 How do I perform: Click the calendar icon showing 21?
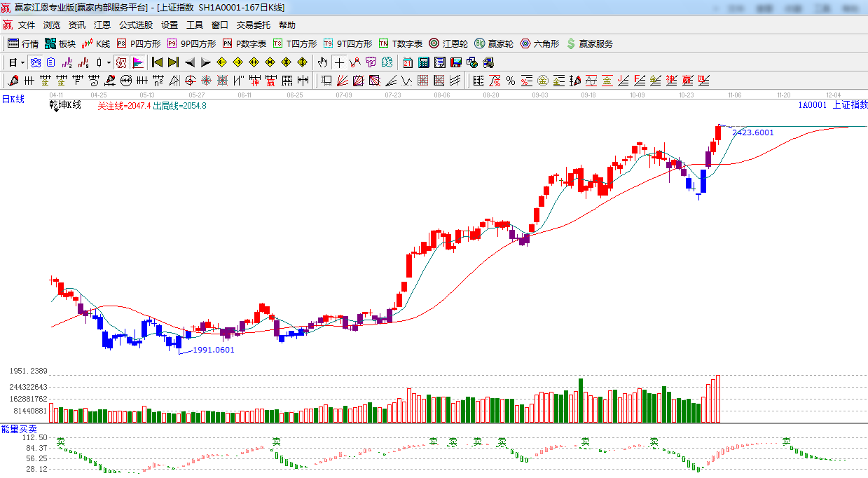407,62
